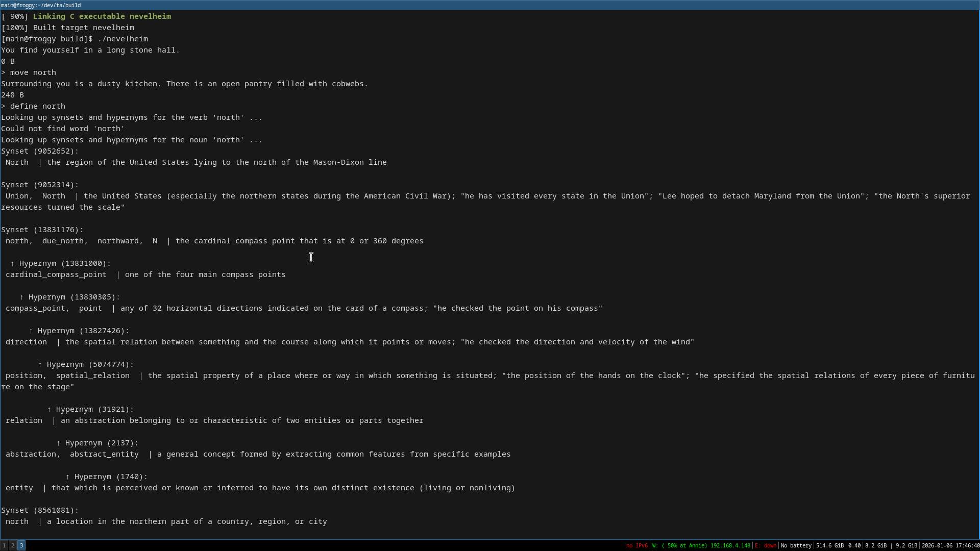The image size is (980, 551).
Task: Click the 'Synset (8561081):' heading text
Action: click(x=40, y=510)
